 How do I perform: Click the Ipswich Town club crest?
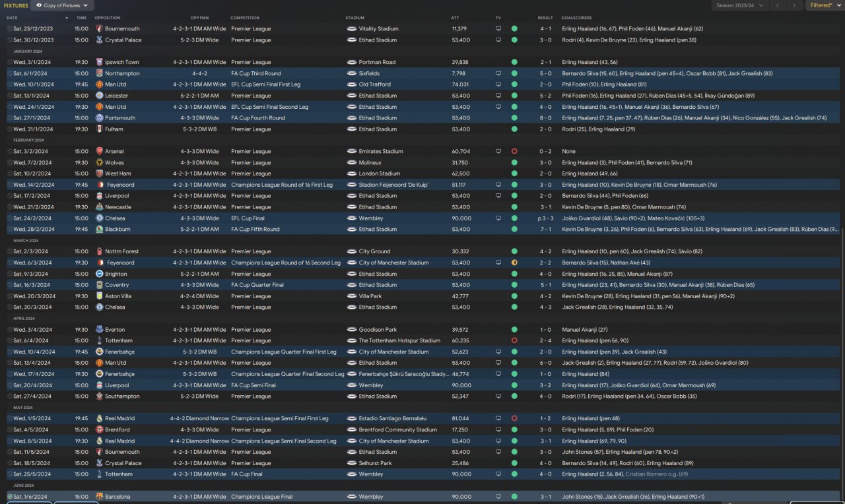[x=99, y=62]
